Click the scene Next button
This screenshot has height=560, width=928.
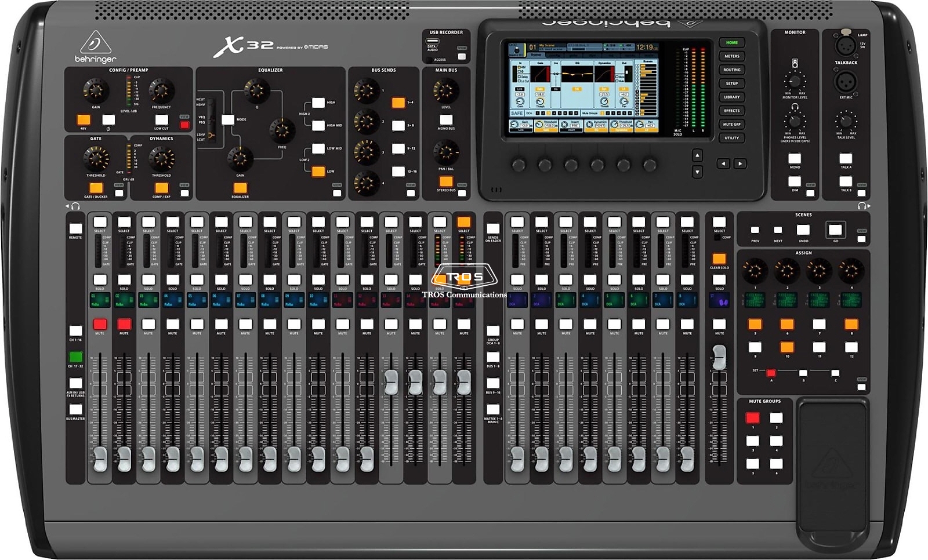click(778, 230)
